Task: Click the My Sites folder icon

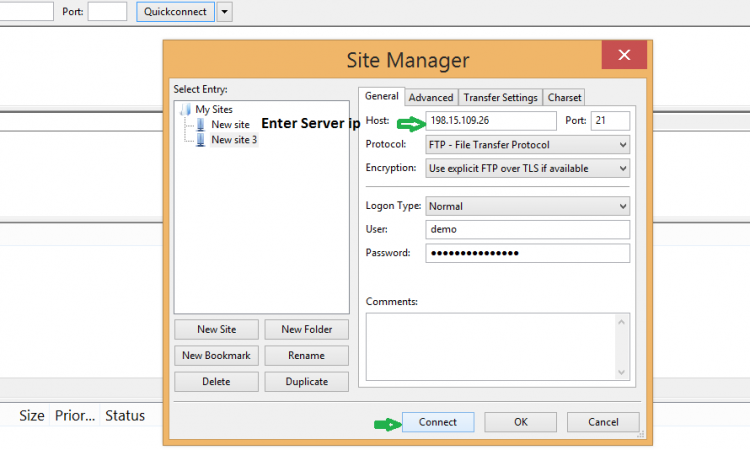Action: pos(186,110)
